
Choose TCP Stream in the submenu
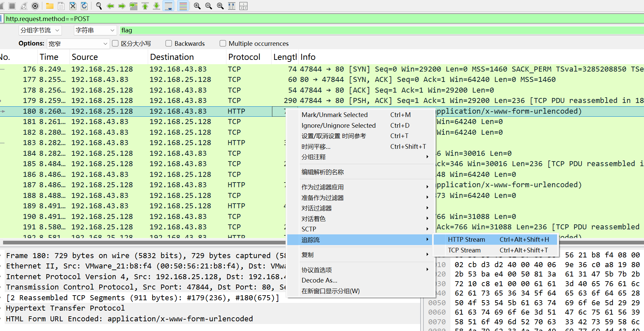(464, 250)
